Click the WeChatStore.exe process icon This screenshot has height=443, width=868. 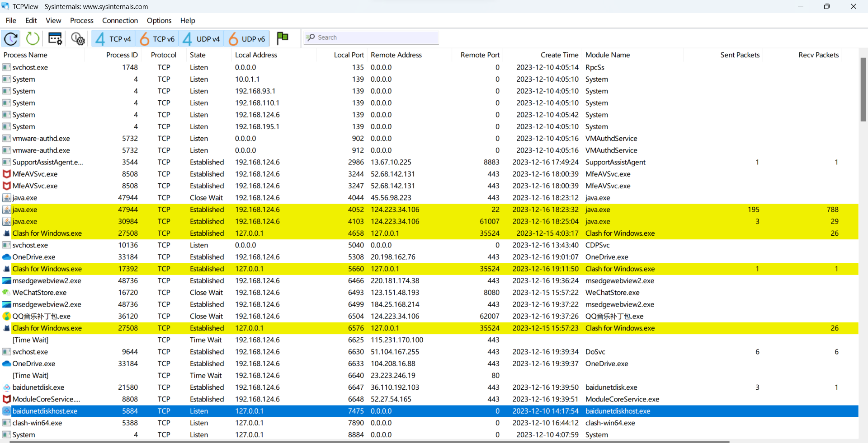pyautogui.click(x=6, y=293)
